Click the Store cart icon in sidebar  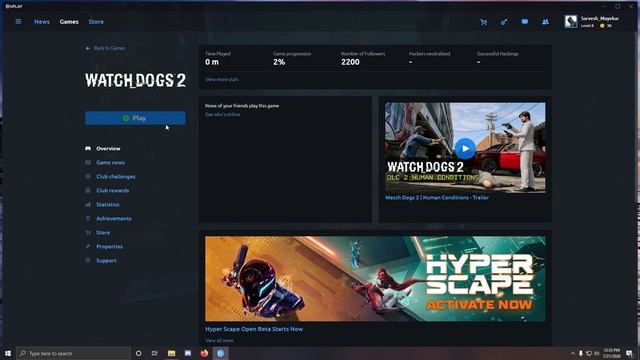pyautogui.click(x=88, y=233)
